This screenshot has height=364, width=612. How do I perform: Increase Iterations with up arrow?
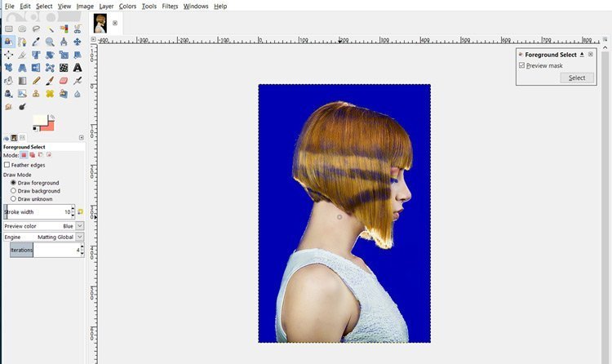82,247
